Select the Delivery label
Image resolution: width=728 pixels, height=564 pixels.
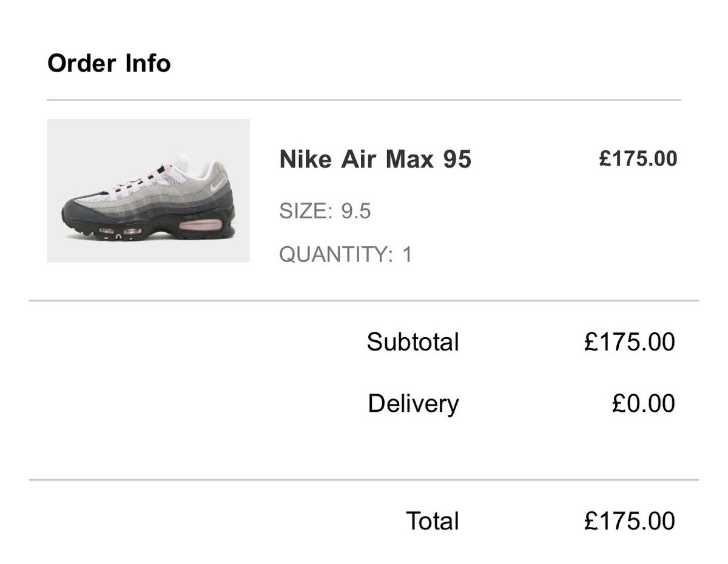(x=413, y=403)
